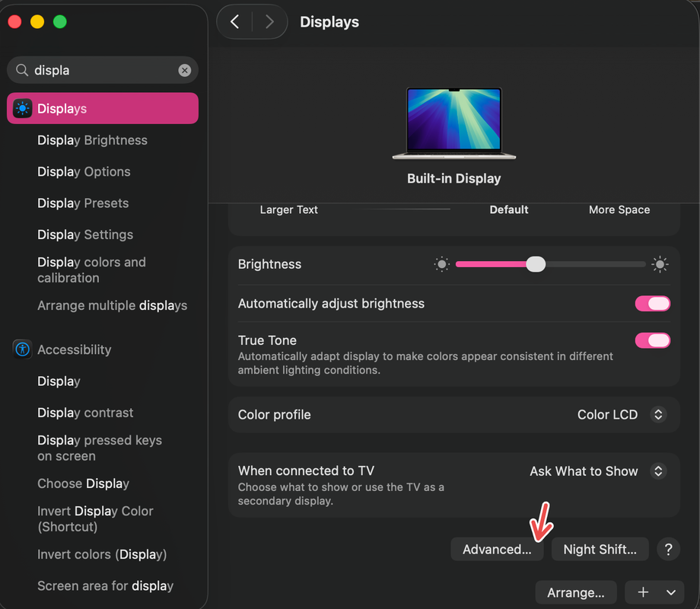Select the Default resolution option
This screenshot has height=609, width=700.
[509, 210]
